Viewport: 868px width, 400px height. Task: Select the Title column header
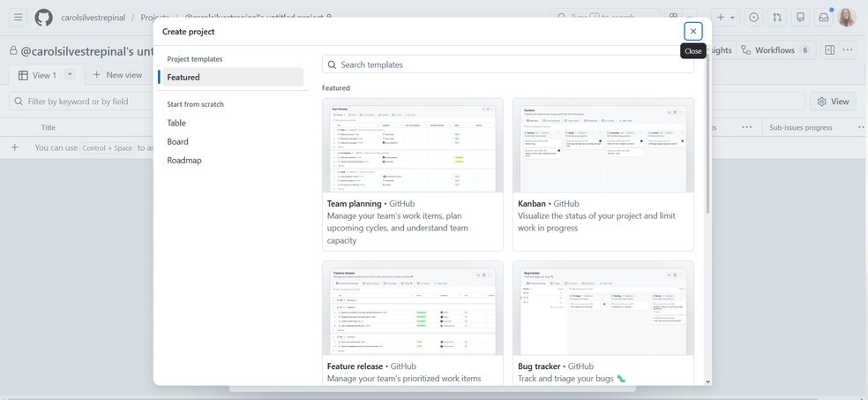coord(49,127)
